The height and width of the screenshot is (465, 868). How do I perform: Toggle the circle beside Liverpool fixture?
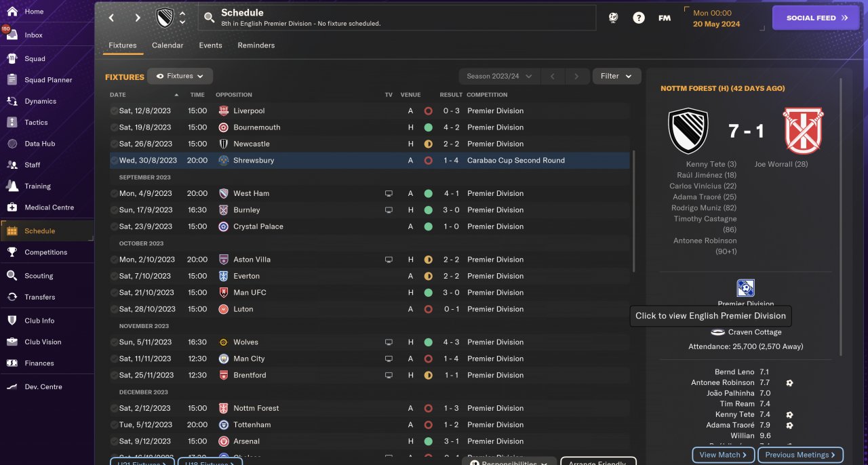pyautogui.click(x=114, y=110)
